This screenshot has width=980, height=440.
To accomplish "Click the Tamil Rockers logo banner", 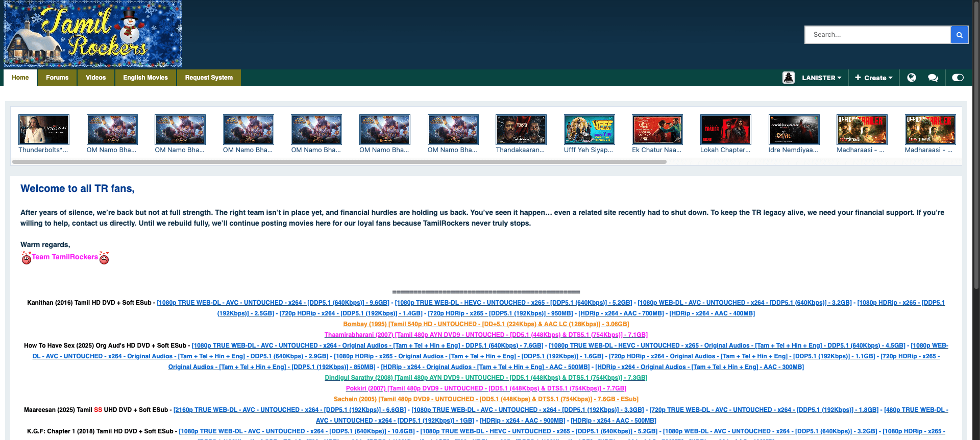I will [93, 34].
